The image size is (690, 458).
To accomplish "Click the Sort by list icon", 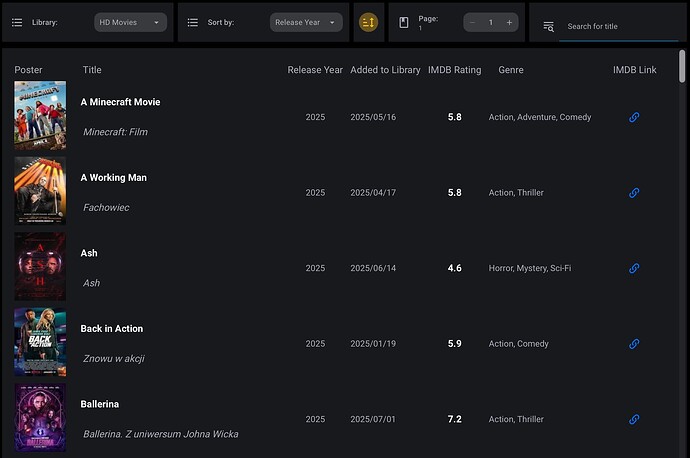I will (x=193, y=22).
